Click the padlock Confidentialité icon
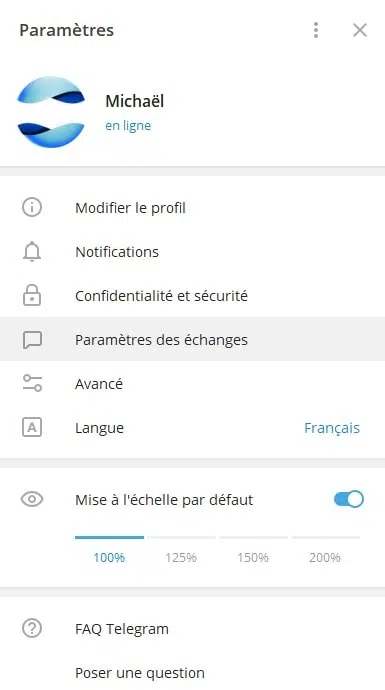 tap(32, 295)
